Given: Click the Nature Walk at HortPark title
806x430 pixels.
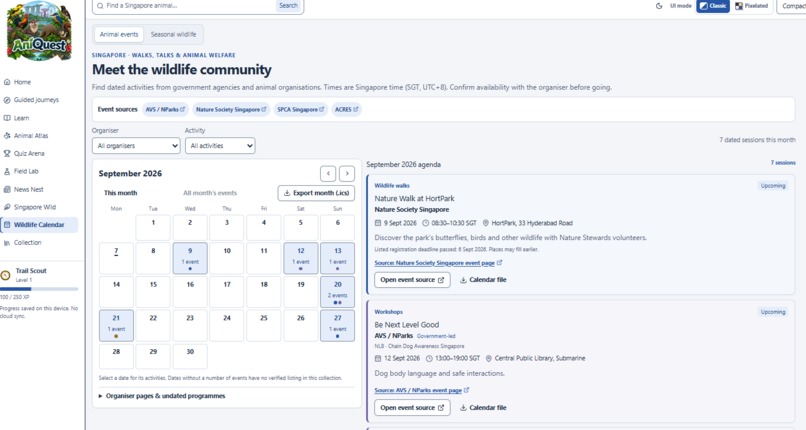Looking at the screenshot, I should pyautogui.click(x=414, y=198).
